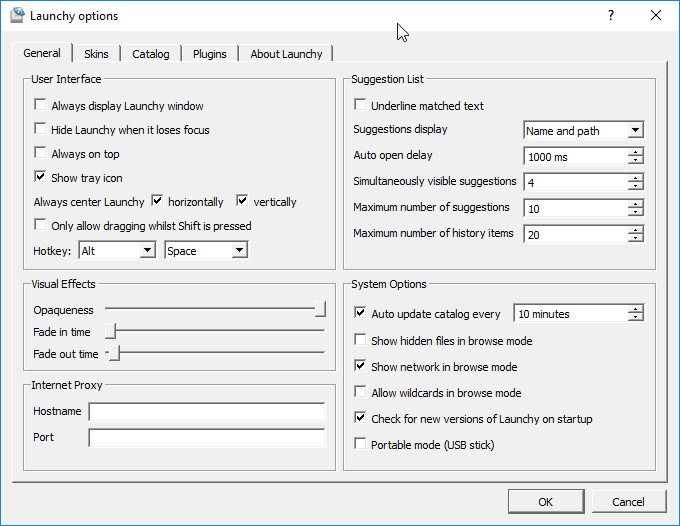This screenshot has width=680, height=526.
Task: Increase Auto open delay with up arrow
Action: click(636, 152)
